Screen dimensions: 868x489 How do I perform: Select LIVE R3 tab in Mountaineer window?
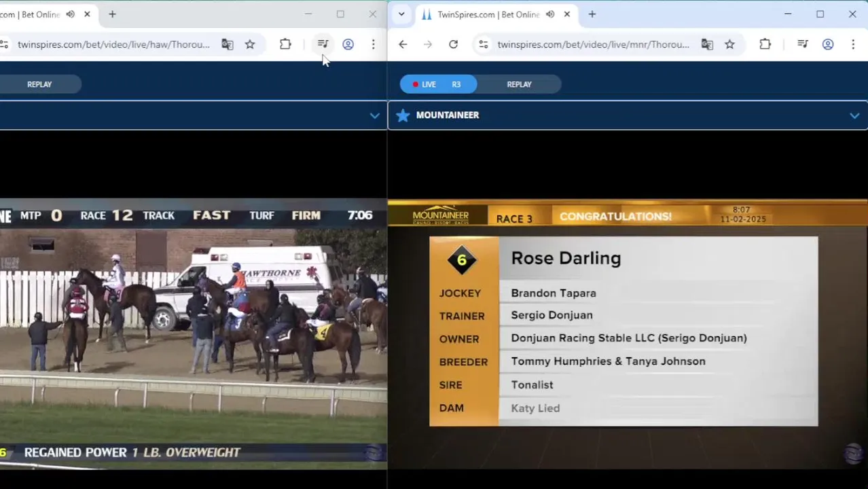click(438, 84)
